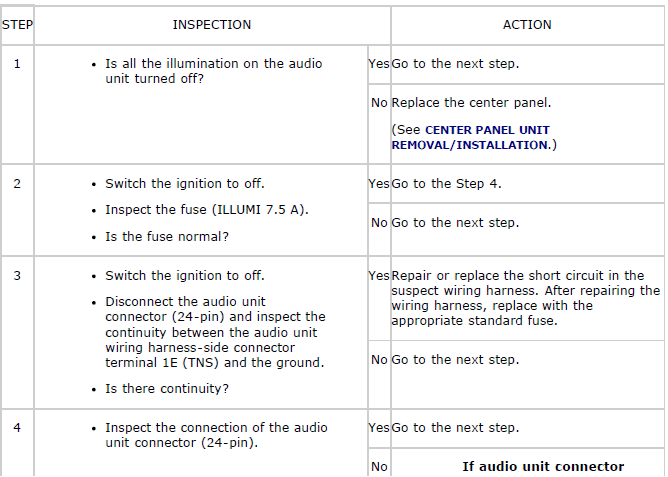Select the "Yes" cell in step 1
Viewport: 668px width, 477px height.
379,63
